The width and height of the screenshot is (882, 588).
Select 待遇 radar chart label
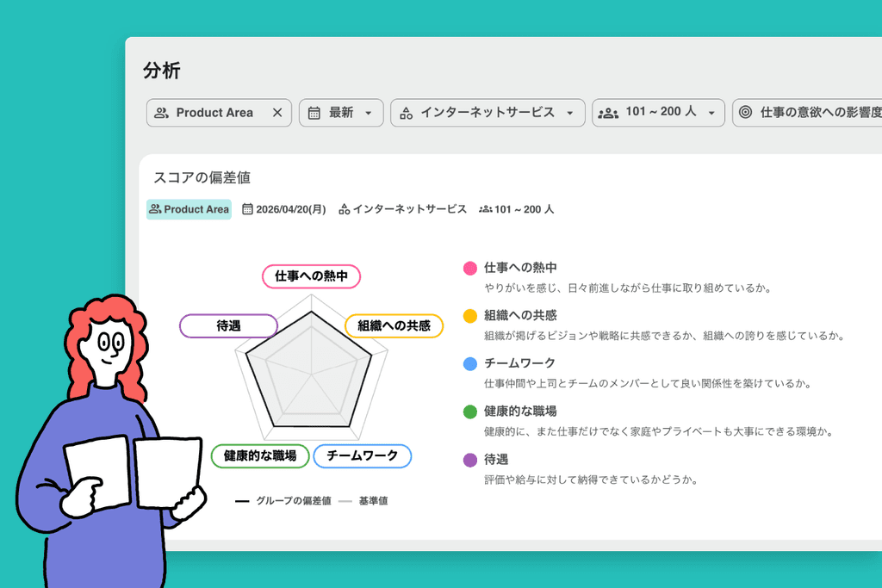pos(228,326)
